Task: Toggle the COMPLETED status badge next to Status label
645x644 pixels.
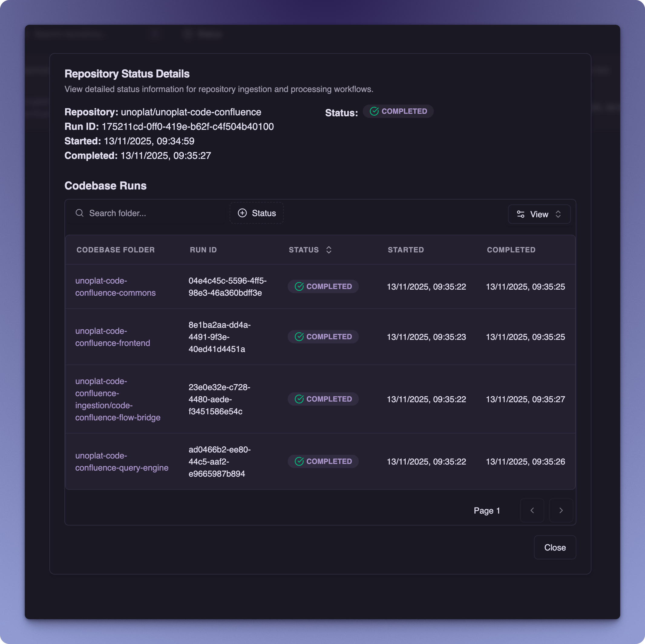Action: point(398,111)
